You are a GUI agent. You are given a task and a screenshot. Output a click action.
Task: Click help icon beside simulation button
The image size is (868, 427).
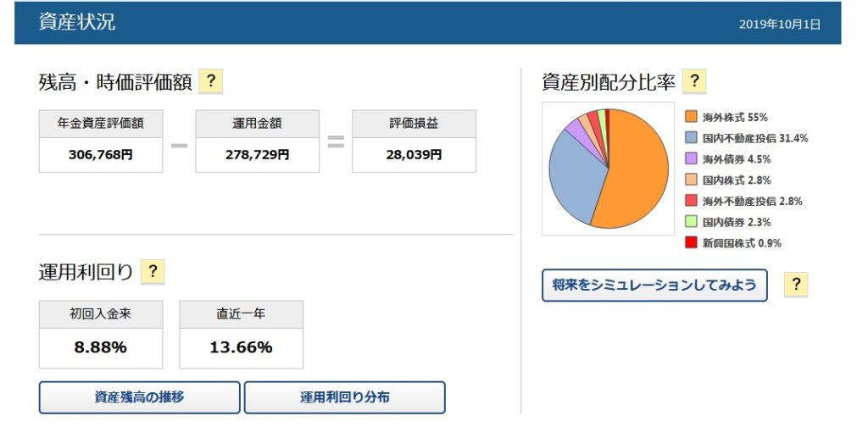(x=796, y=286)
